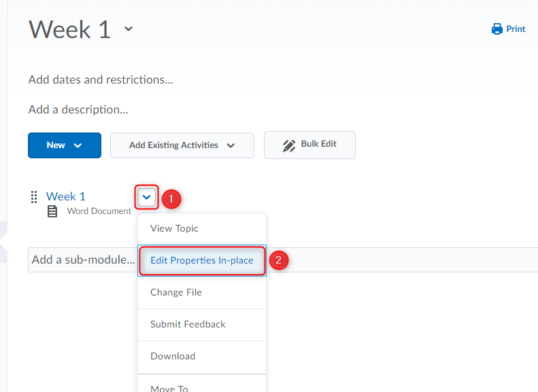Click the Bulk Edit pencil icon

point(289,145)
